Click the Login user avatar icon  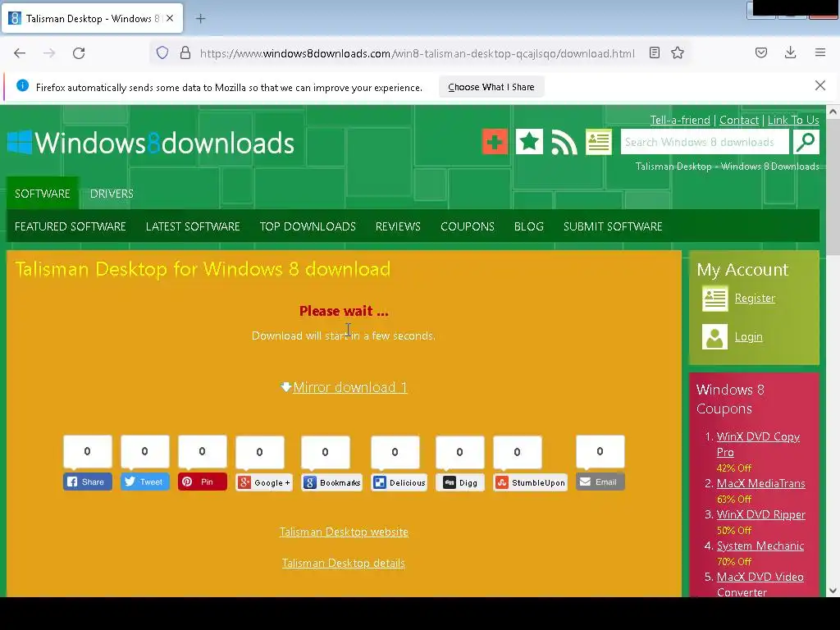coord(714,336)
